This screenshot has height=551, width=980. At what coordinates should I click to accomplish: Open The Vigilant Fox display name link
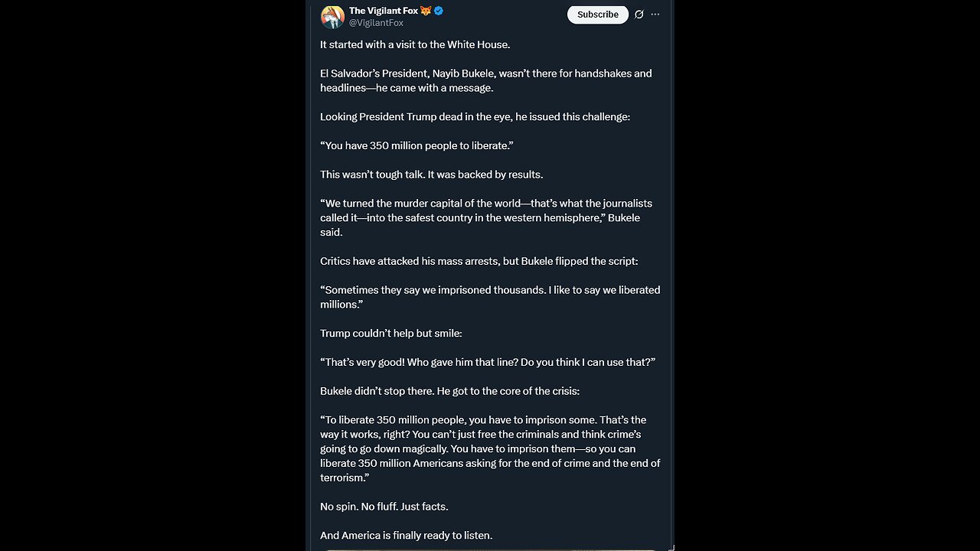tap(384, 11)
